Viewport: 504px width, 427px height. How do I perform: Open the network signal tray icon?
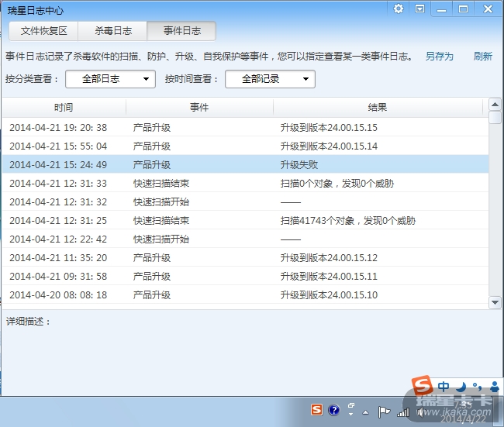[x=403, y=412]
